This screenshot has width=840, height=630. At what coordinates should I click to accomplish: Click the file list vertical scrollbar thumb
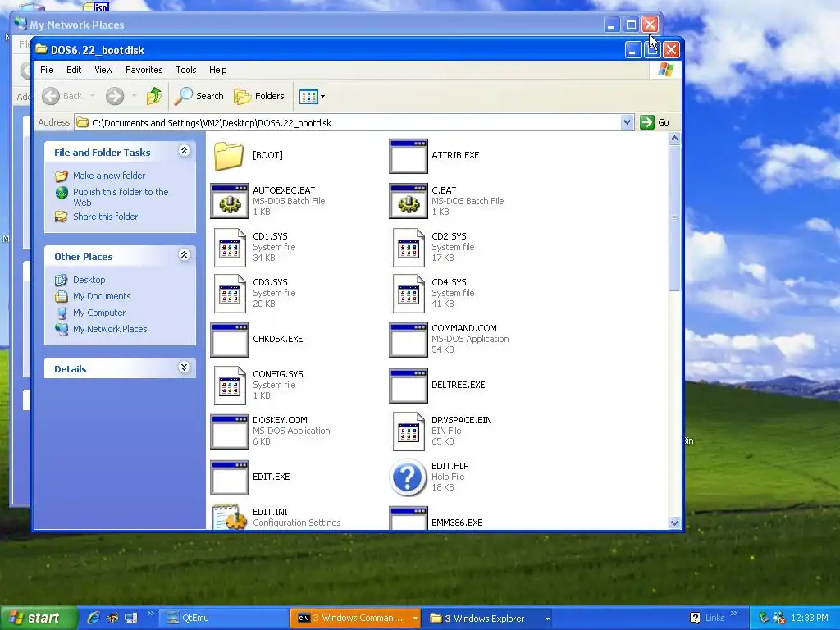tap(674, 218)
